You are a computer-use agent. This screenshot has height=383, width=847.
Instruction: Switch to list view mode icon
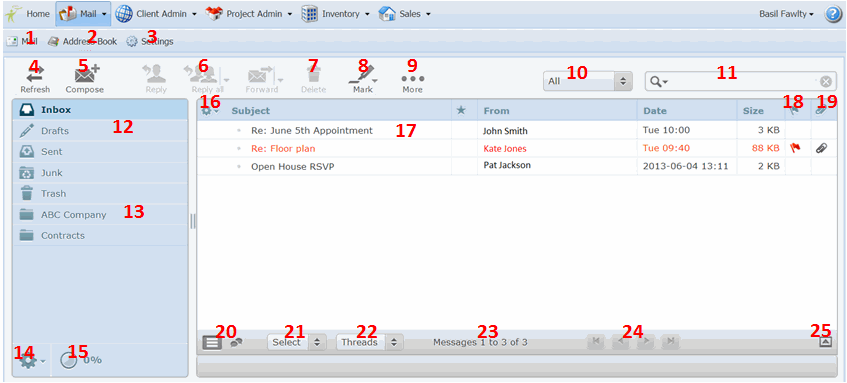(x=212, y=342)
